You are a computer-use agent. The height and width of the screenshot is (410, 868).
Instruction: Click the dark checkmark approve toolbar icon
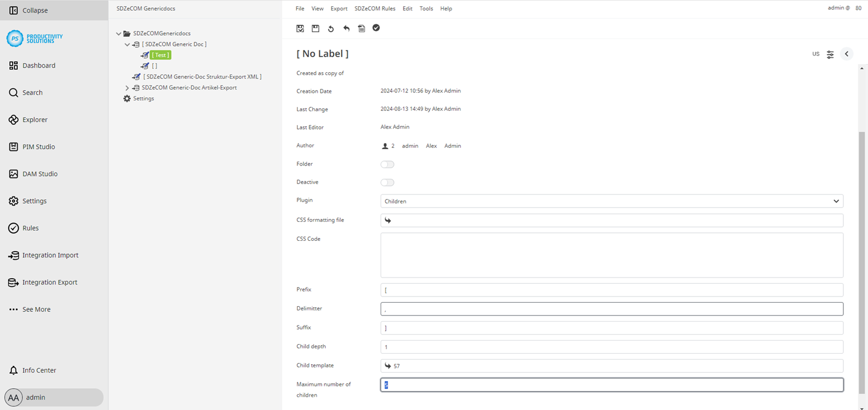376,28
